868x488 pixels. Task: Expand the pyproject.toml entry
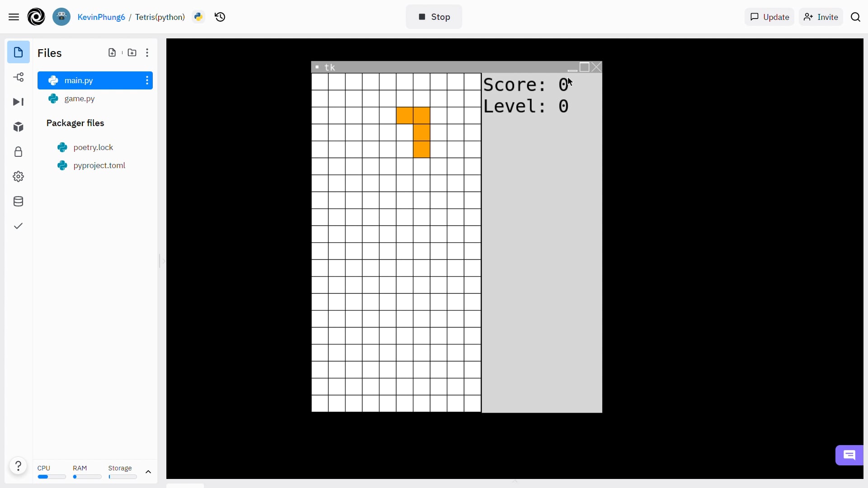point(99,166)
